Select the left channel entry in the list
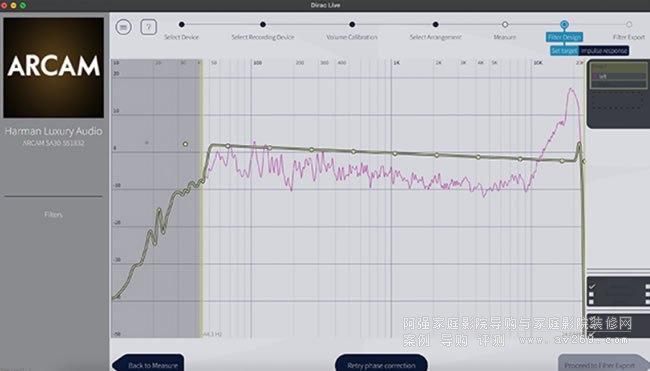 coord(618,76)
